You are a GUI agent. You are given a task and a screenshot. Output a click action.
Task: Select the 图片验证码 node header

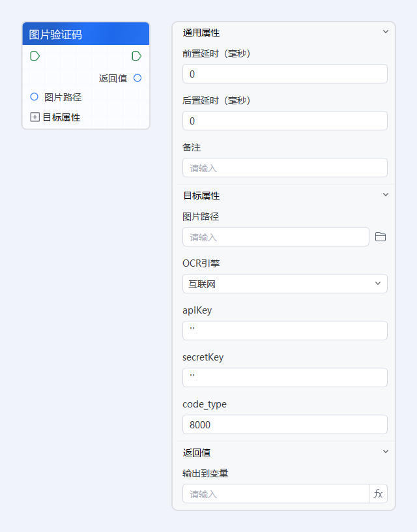pyautogui.click(x=85, y=33)
